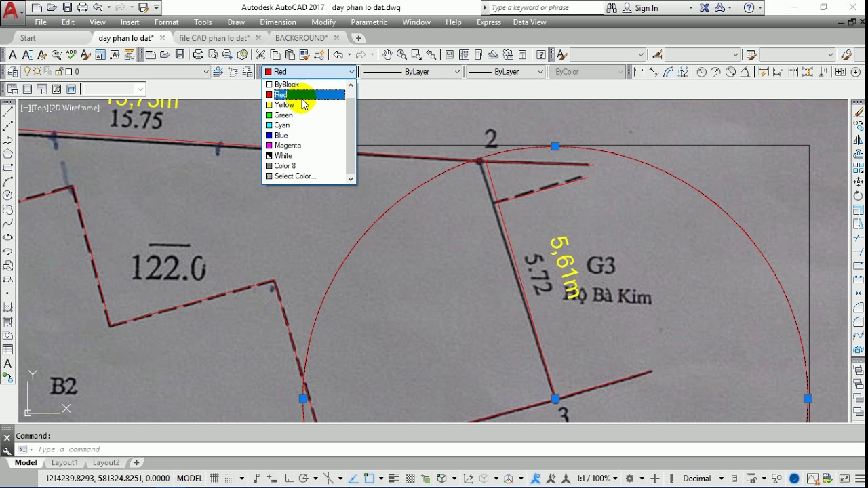The height and width of the screenshot is (488, 868).
Task: Toggle the layer lock icon for layer 0
Action: [x=60, y=72]
